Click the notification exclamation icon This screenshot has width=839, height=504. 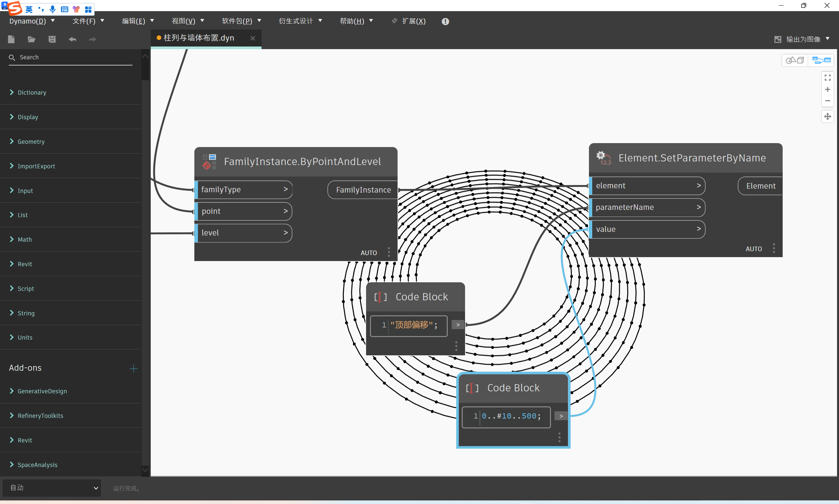coord(445,21)
